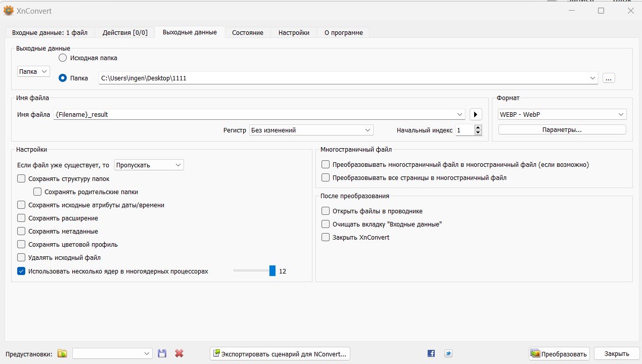
Task: Click the XnConvert app icon in the title bar
Action: [8, 10]
